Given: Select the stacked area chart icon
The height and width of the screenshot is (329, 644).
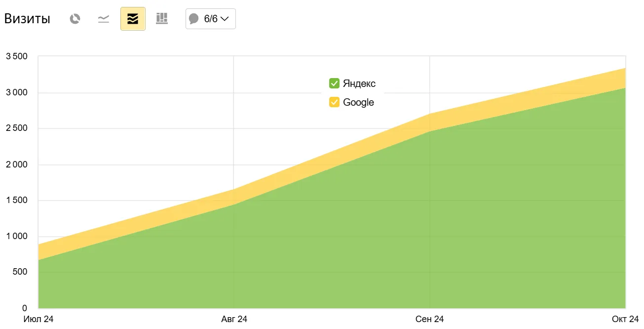Looking at the screenshot, I should [x=133, y=19].
